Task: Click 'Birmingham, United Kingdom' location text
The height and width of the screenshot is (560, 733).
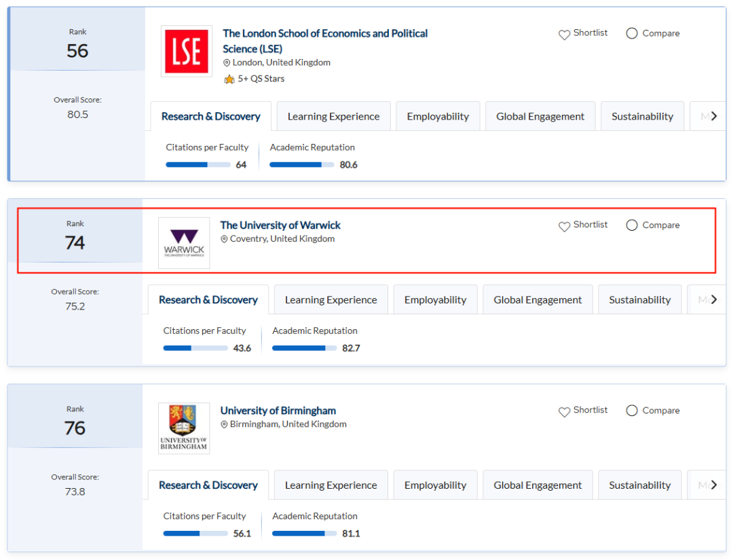Action: [288, 424]
